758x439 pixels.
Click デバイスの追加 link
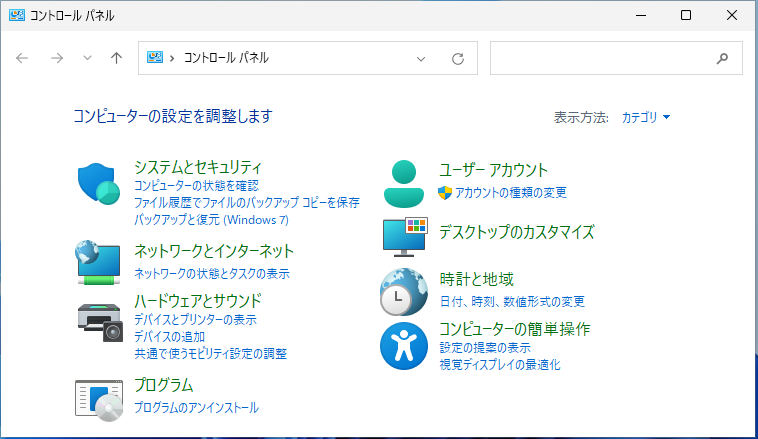(x=169, y=337)
